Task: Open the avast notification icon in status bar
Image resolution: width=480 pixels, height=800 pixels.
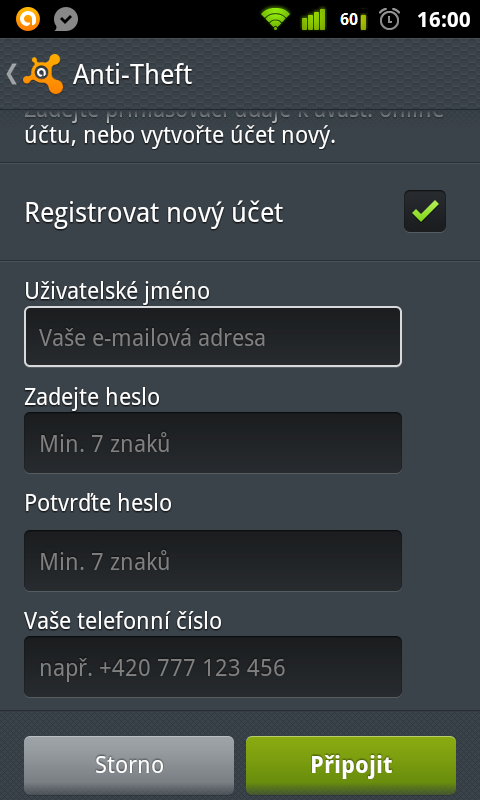Action: [x=28, y=19]
